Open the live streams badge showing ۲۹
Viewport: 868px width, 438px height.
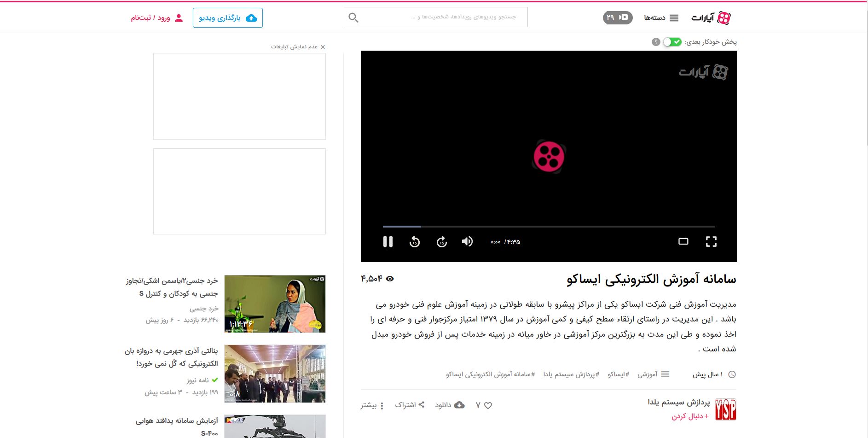point(618,18)
